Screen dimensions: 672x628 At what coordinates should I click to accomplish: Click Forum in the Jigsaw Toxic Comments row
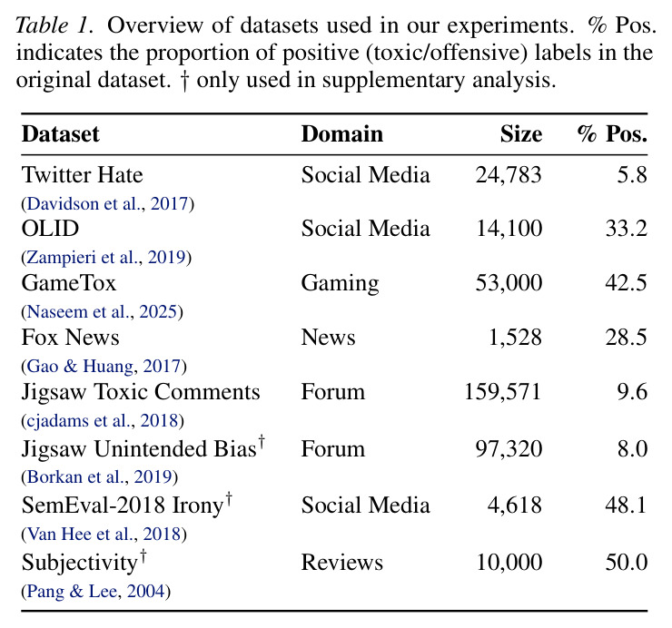tap(333, 391)
